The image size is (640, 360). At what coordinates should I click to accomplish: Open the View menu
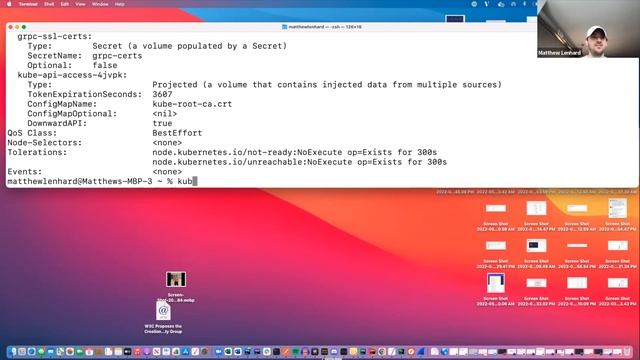coord(80,4)
